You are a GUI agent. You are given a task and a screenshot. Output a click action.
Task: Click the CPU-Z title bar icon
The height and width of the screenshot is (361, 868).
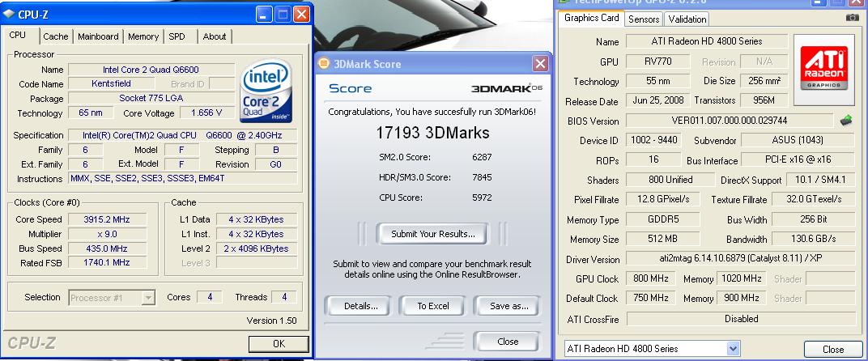pos(8,15)
